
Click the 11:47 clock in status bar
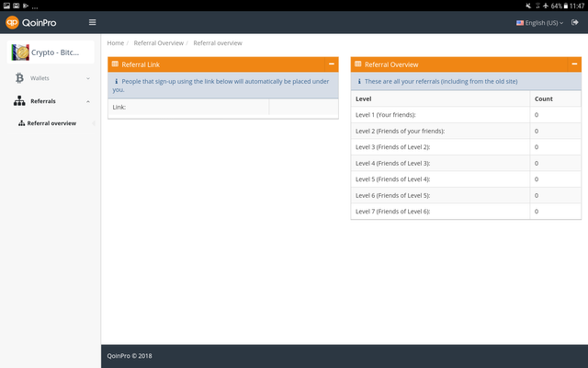point(577,6)
